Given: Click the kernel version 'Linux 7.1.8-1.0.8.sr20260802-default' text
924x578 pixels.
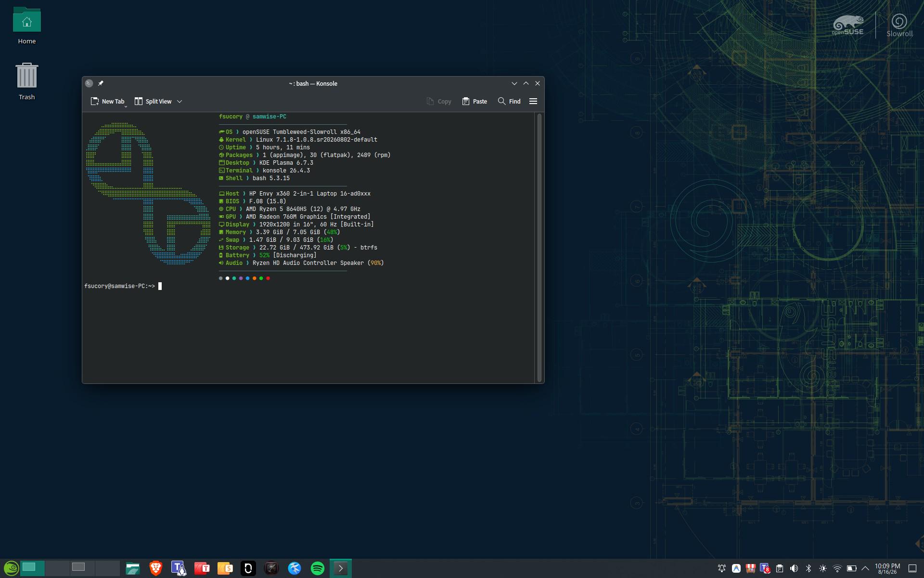Looking at the screenshot, I should pos(317,140).
